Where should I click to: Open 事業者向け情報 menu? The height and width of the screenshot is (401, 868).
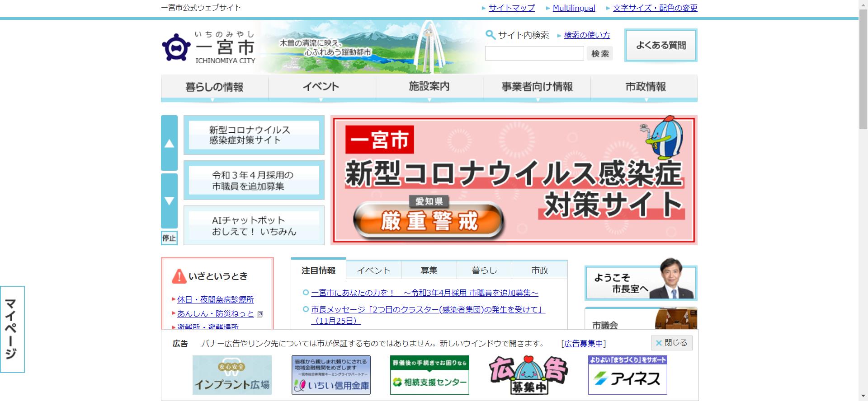[537, 87]
